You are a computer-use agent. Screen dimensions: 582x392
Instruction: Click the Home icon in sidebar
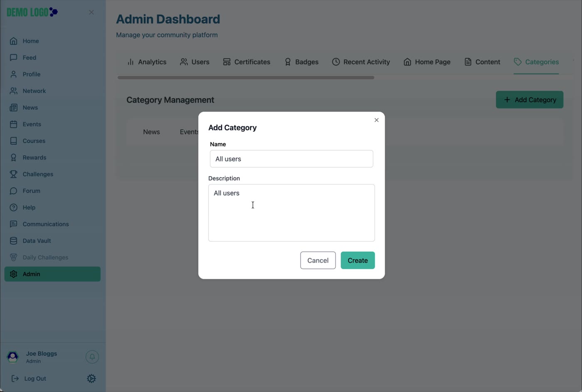tap(14, 41)
